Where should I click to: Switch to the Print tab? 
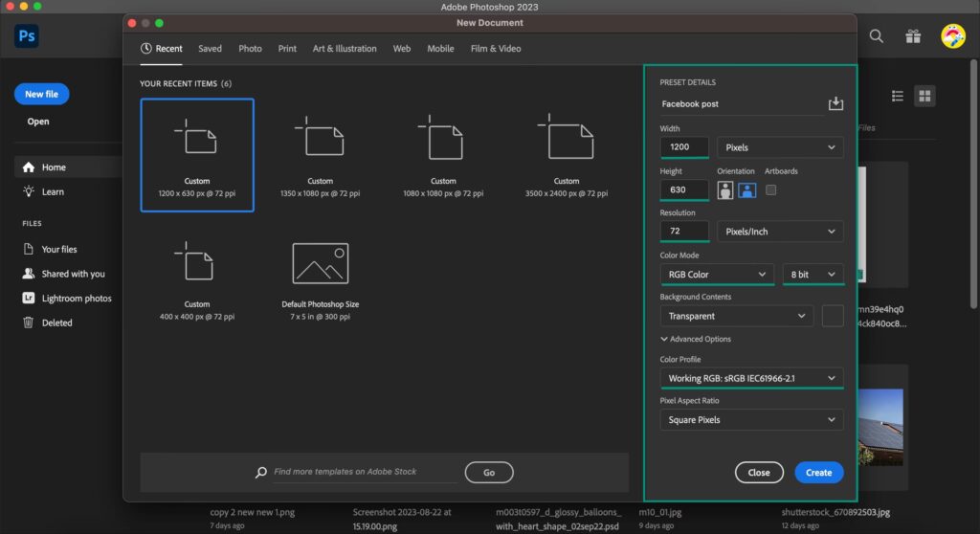coord(287,49)
